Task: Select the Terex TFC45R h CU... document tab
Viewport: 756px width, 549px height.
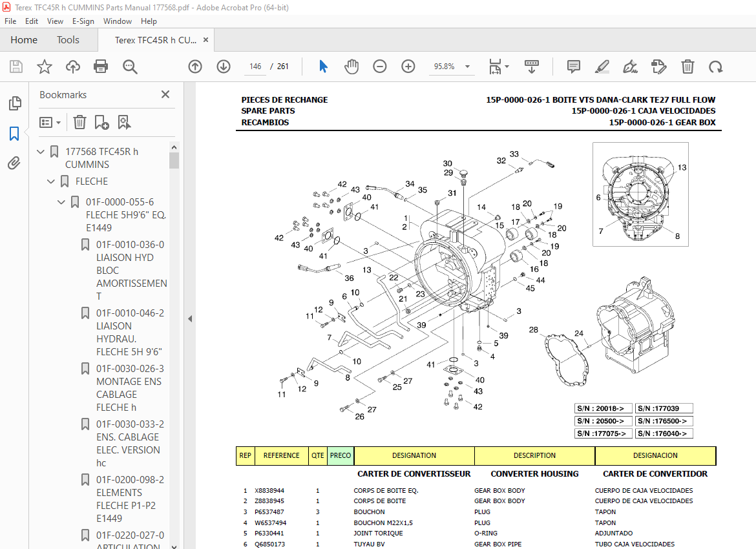Action: [x=155, y=40]
